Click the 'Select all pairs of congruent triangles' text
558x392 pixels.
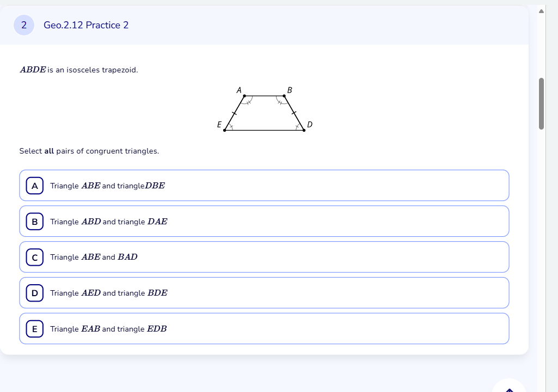[89, 151]
